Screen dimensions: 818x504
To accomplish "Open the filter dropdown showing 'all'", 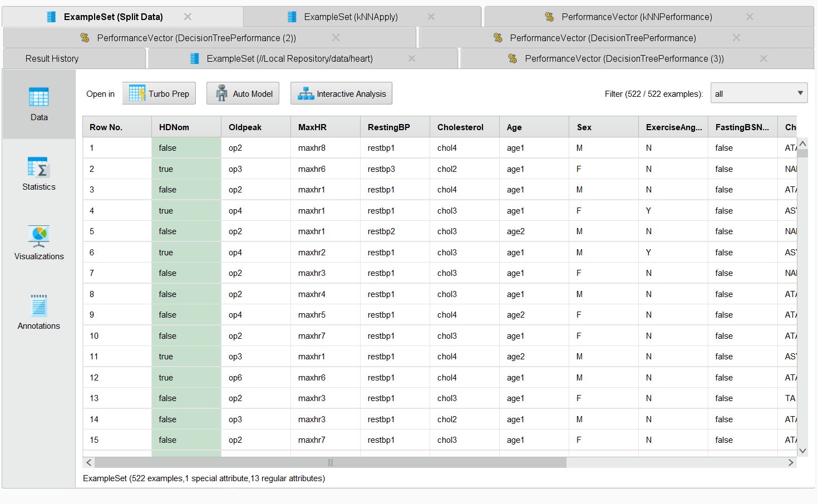I will [x=759, y=93].
